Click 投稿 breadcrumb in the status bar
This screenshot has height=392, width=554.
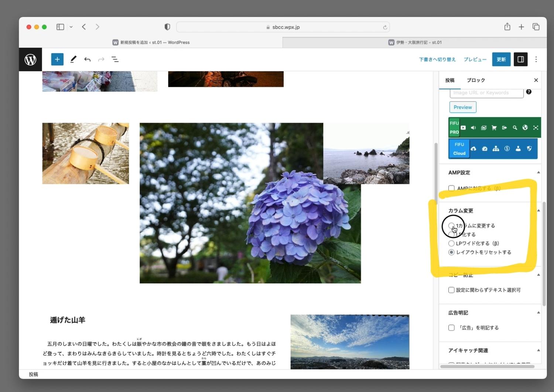coord(34,374)
